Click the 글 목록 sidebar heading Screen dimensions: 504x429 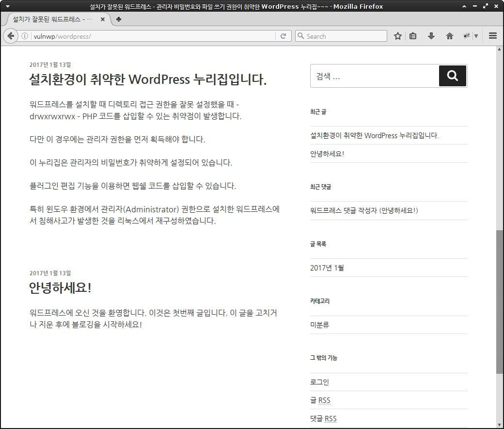pyautogui.click(x=318, y=244)
